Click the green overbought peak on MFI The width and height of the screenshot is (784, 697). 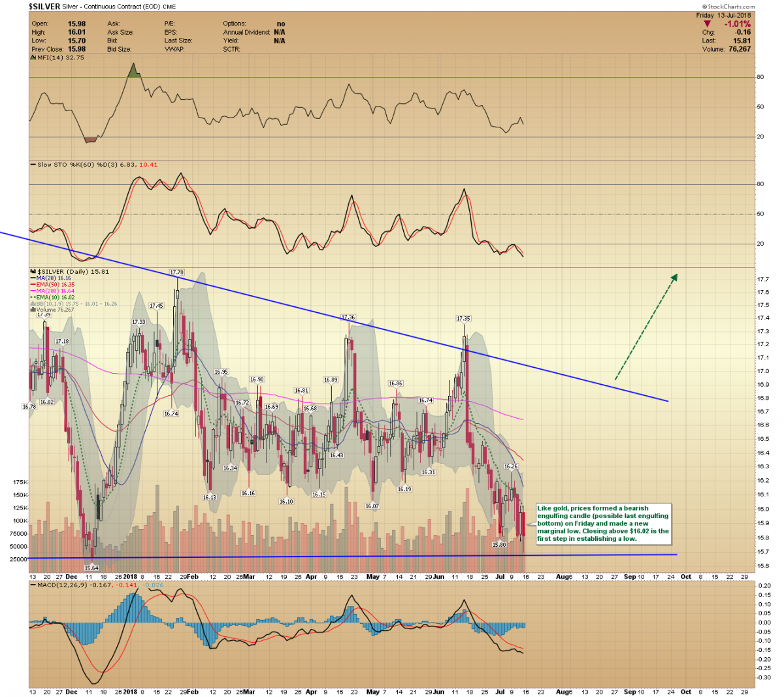click(134, 71)
